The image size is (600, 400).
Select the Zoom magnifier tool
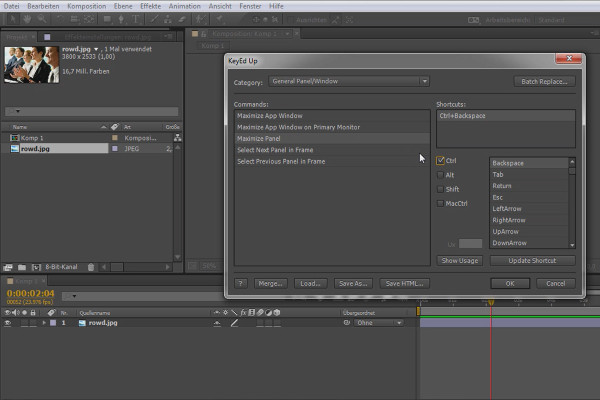coord(41,19)
